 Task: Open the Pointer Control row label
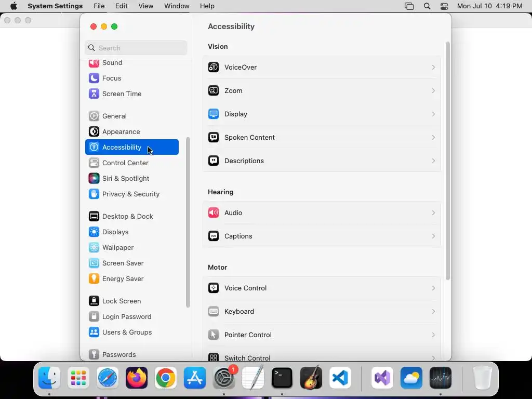click(248, 335)
